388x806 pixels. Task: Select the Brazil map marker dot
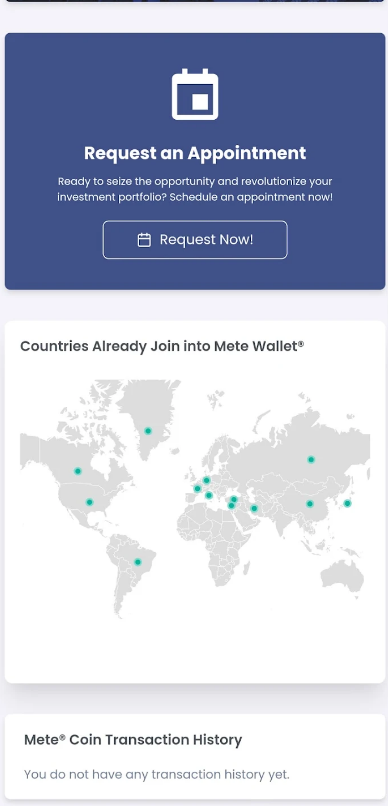click(138, 562)
